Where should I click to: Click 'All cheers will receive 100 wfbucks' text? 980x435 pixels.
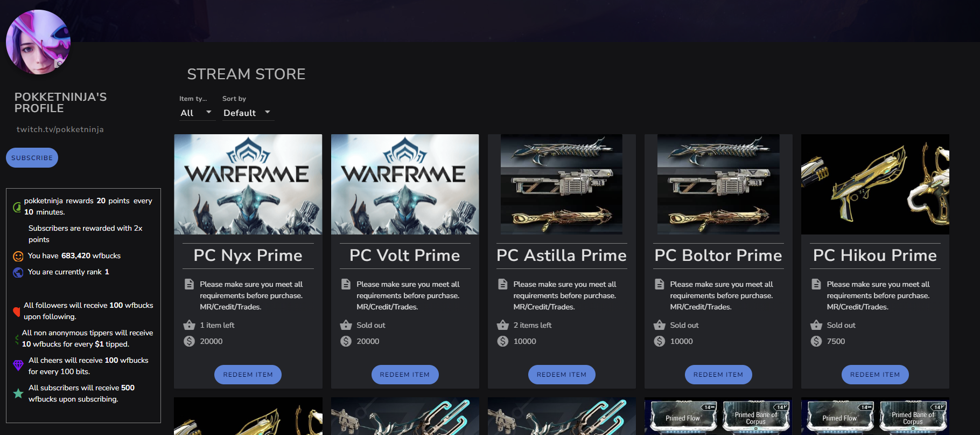point(88,365)
